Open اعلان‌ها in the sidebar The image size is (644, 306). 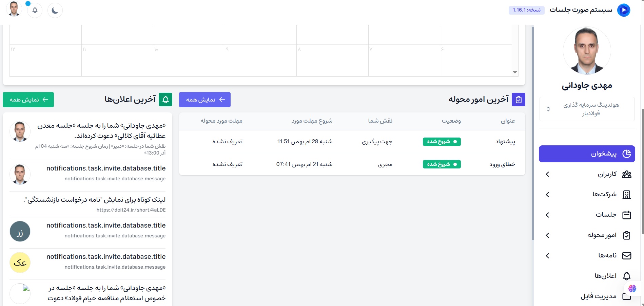[605, 276]
